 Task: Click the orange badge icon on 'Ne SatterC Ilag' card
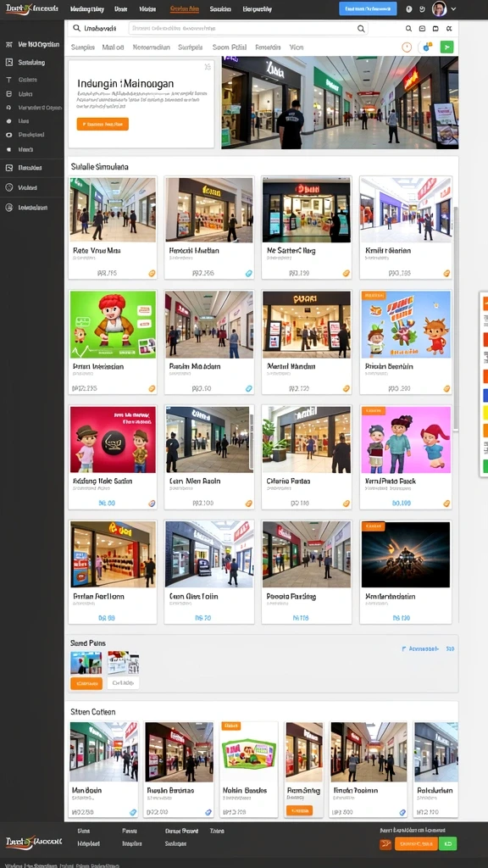(347, 274)
